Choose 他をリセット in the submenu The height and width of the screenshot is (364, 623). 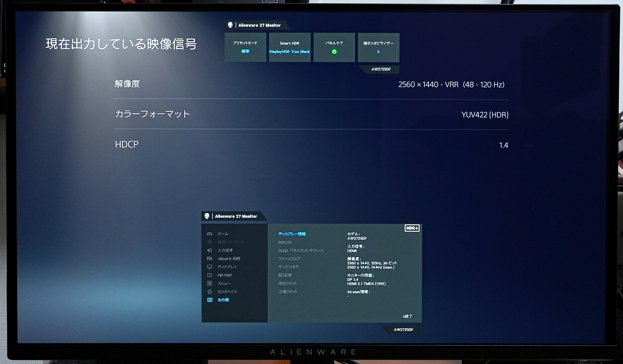(x=287, y=283)
